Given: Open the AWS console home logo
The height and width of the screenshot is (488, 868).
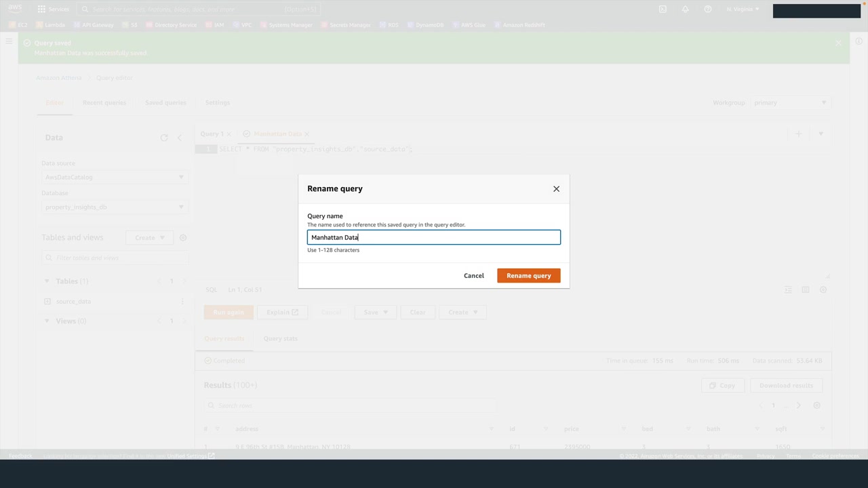Looking at the screenshot, I should click(x=15, y=9).
